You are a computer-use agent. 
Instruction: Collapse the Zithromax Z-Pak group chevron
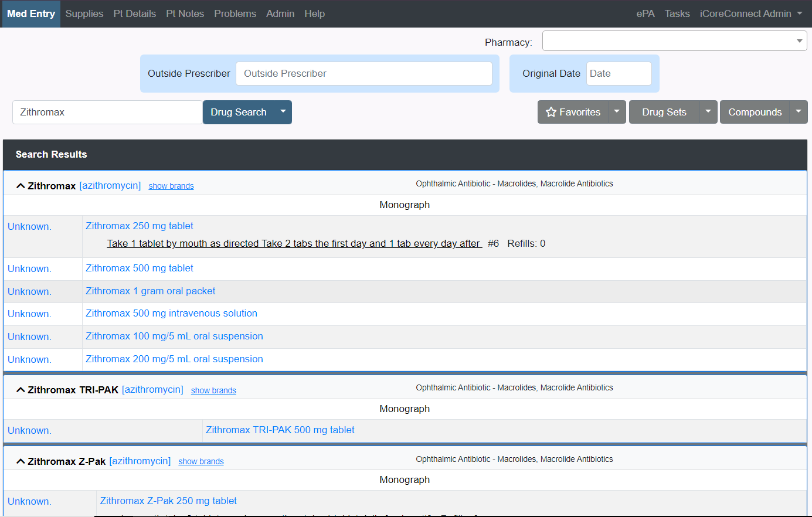click(21, 461)
